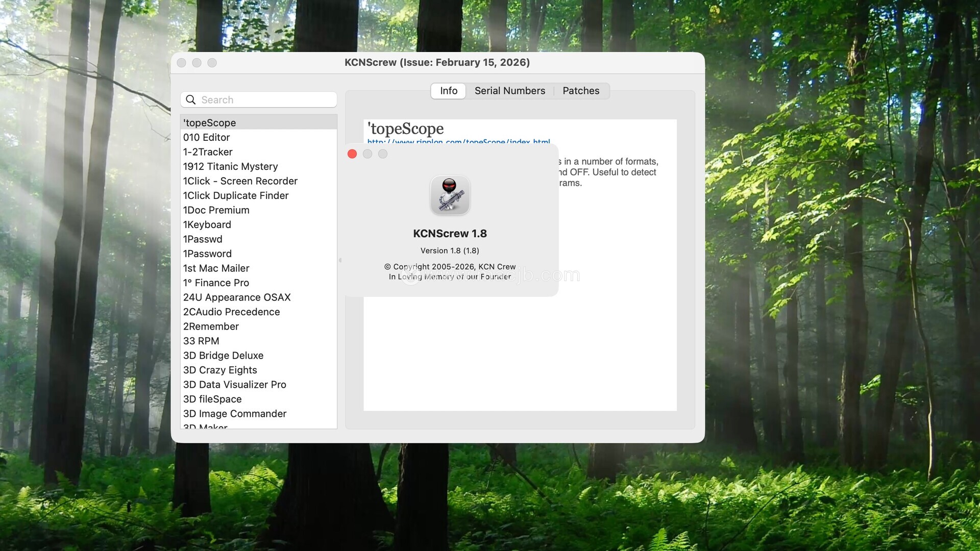Choose 1912 Titanic Mystery entry
The height and width of the screenshot is (551, 980).
(230, 166)
